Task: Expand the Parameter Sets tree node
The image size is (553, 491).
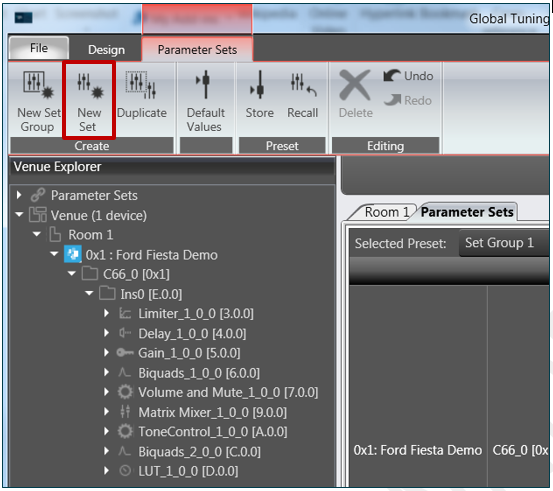Action: pos(19,195)
